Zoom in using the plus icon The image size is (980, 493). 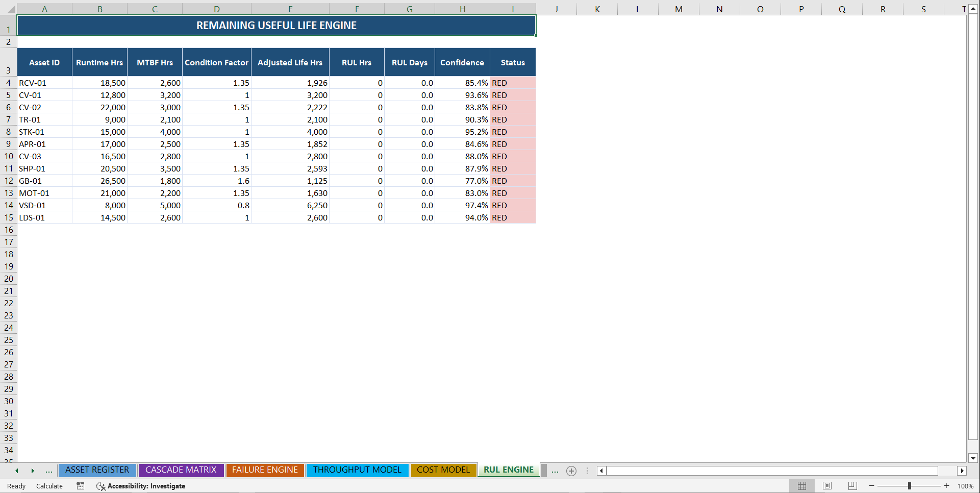pyautogui.click(x=947, y=486)
